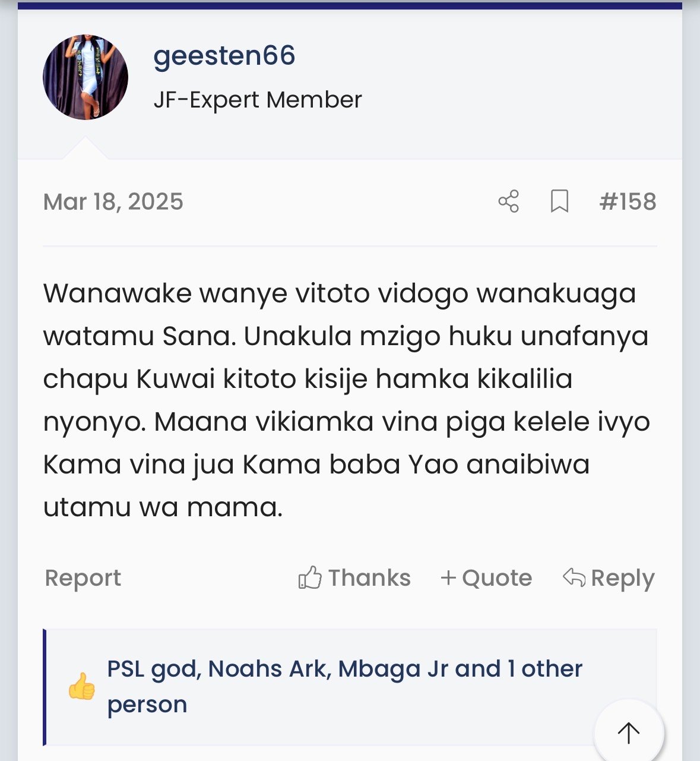Report this post
This screenshot has width=700, height=761.
point(83,577)
